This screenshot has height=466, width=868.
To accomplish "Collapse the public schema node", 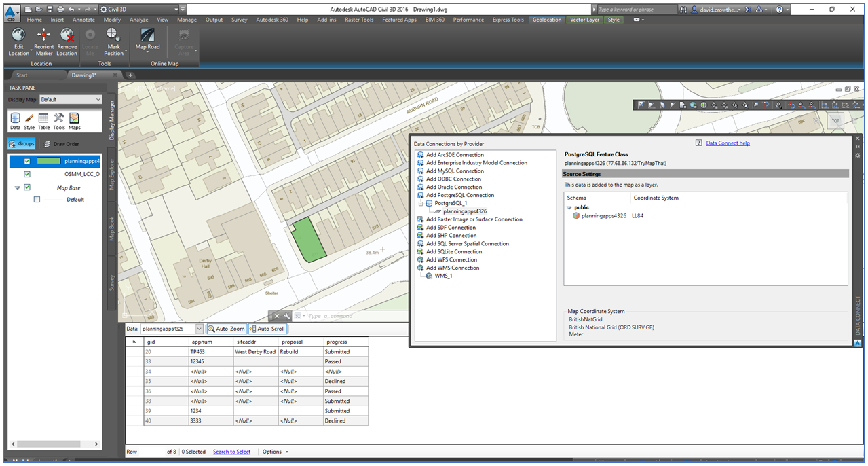I will click(x=569, y=207).
